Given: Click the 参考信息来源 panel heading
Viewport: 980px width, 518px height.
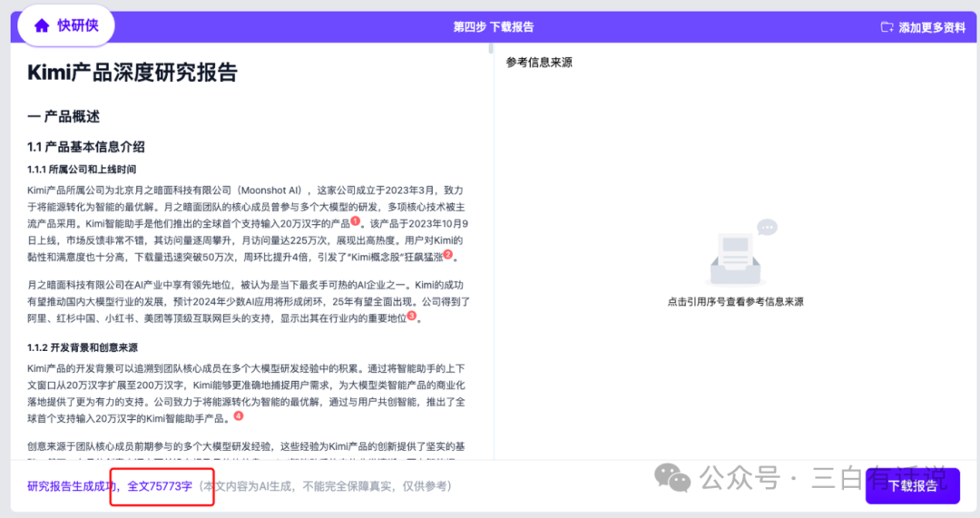Looking at the screenshot, I should (x=539, y=63).
